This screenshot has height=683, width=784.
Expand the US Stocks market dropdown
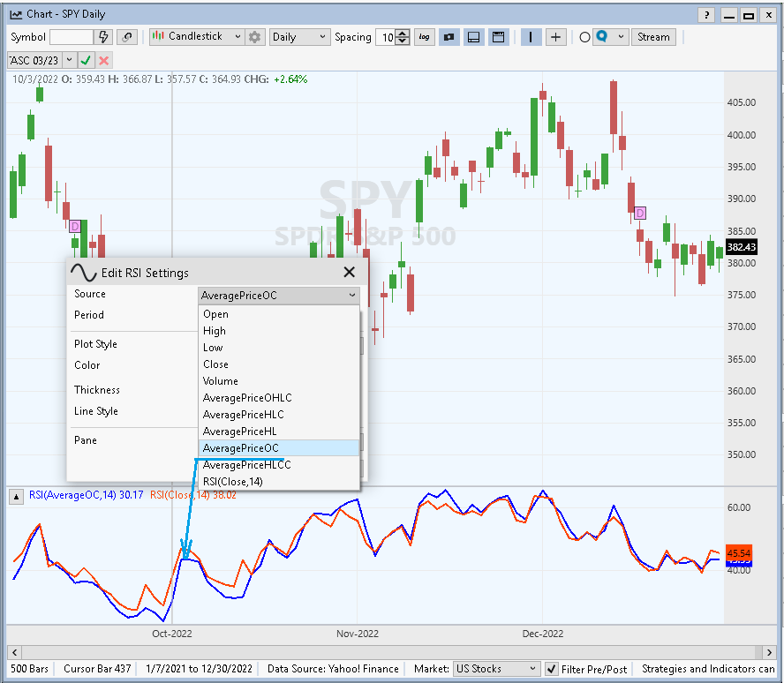(x=495, y=669)
